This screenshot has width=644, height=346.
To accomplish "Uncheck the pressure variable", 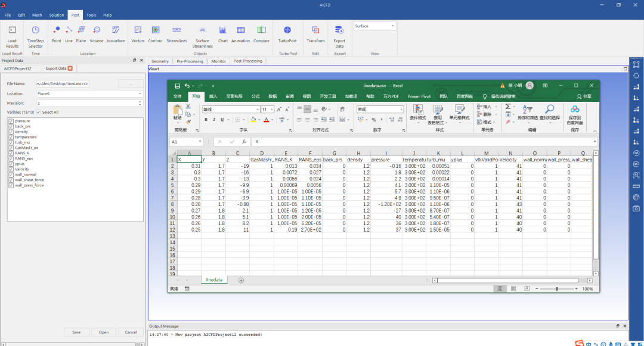I will tap(11, 121).
